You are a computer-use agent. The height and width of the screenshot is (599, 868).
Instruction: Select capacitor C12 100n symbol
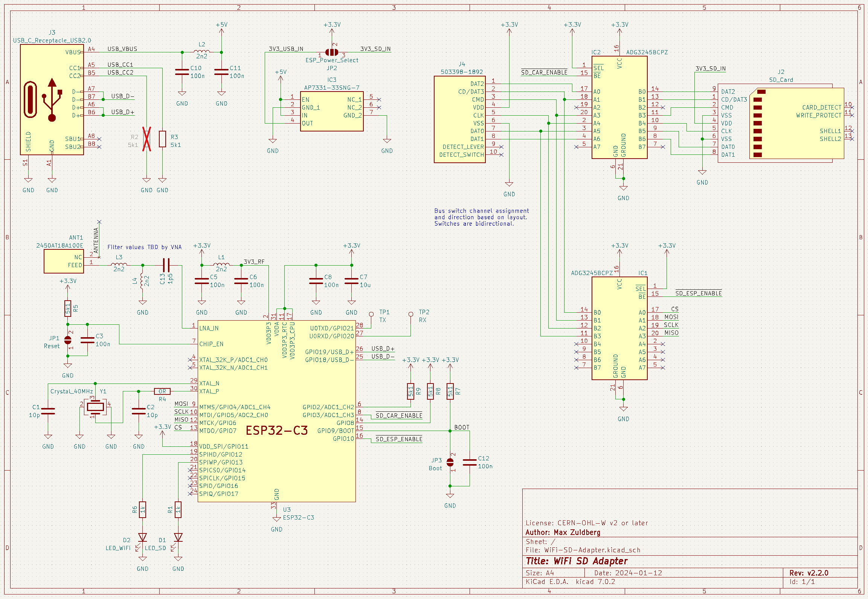[x=470, y=462]
